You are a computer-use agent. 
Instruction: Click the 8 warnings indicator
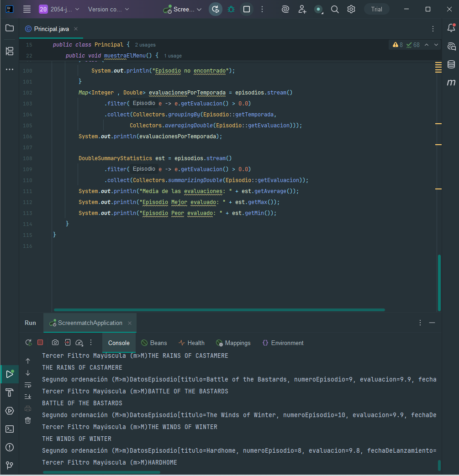pyautogui.click(x=398, y=45)
